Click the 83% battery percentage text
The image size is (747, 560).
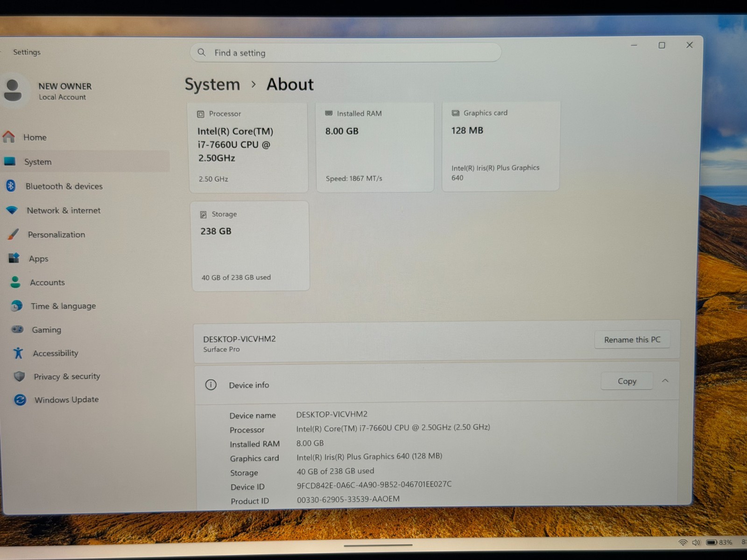click(x=726, y=542)
